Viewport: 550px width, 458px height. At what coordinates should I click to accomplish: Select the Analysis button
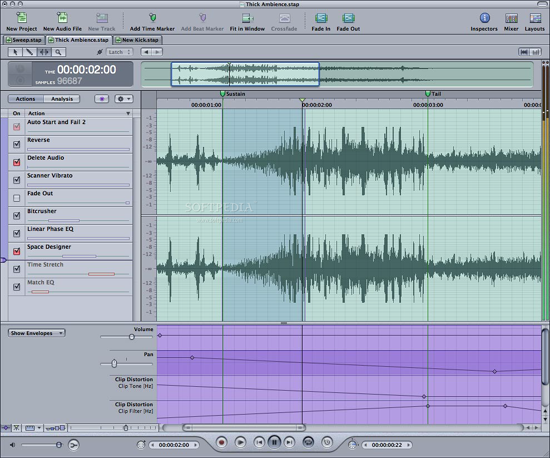pos(62,99)
